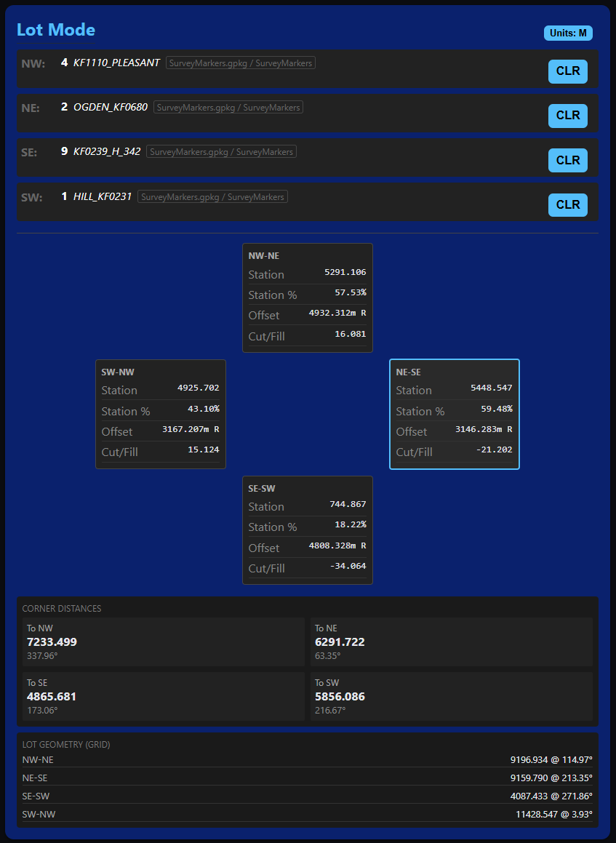Toggle the Units: M badge
This screenshot has width=616, height=843.
(x=568, y=33)
